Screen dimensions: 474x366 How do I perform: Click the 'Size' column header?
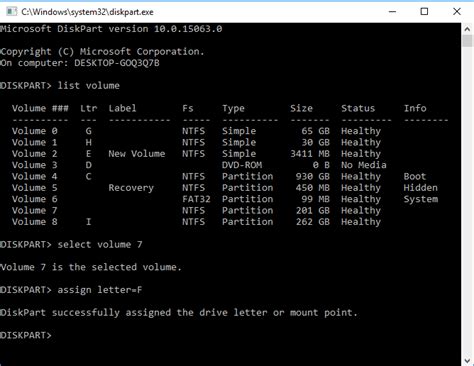coord(301,108)
